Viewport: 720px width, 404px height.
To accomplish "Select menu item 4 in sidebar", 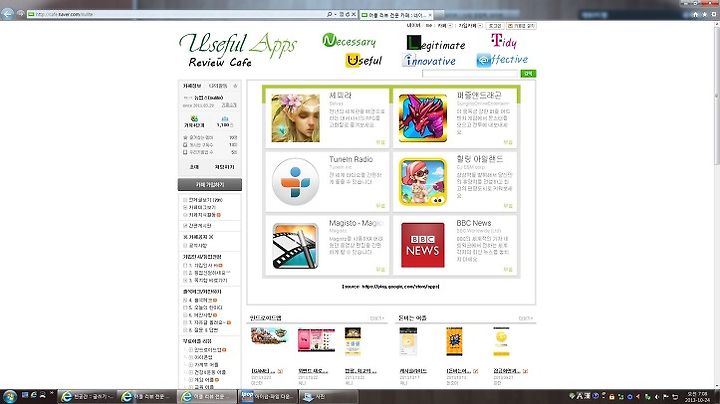I will 200,300.
